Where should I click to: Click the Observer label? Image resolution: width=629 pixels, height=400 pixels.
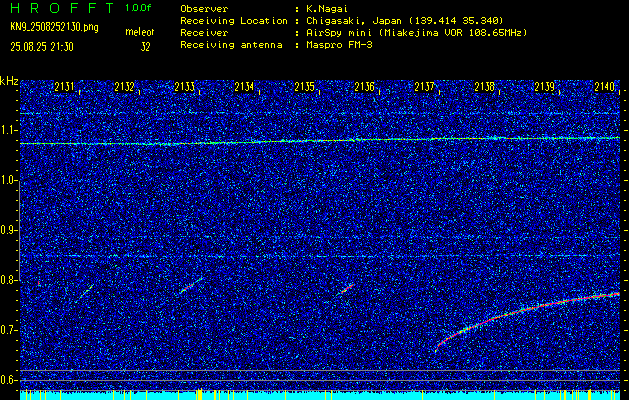(204, 8)
